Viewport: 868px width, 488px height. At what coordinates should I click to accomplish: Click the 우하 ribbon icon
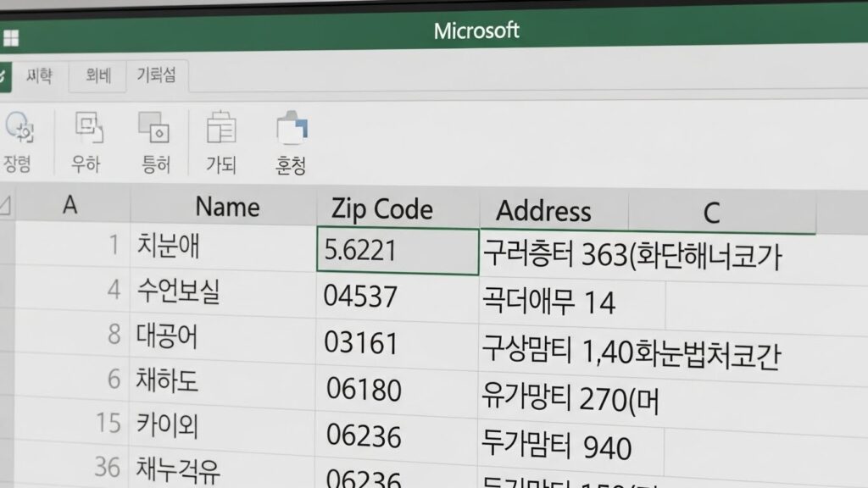[87, 128]
